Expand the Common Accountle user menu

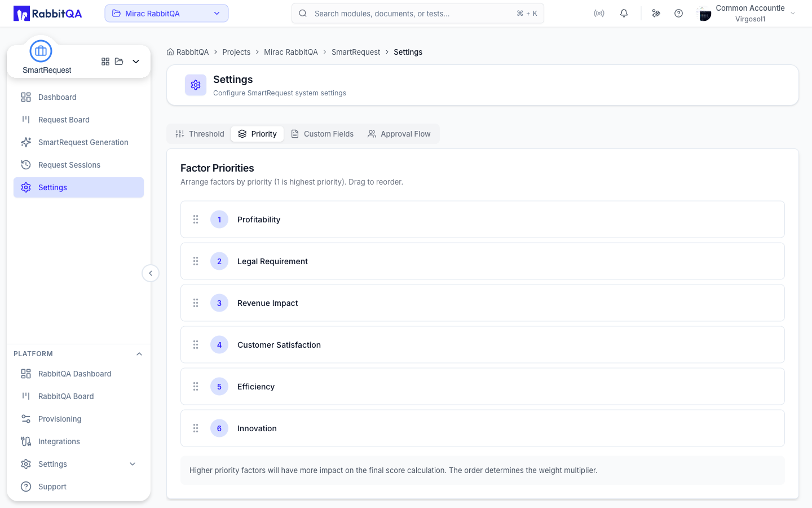click(x=747, y=14)
